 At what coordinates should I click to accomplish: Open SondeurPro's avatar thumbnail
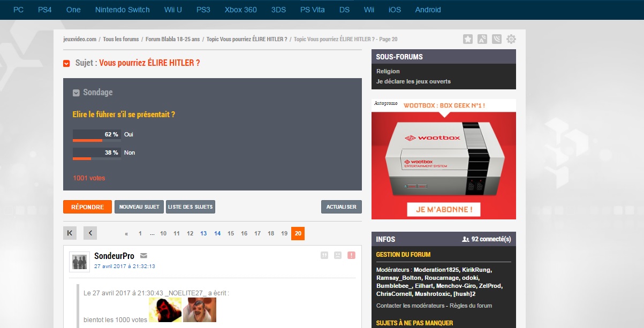80,261
